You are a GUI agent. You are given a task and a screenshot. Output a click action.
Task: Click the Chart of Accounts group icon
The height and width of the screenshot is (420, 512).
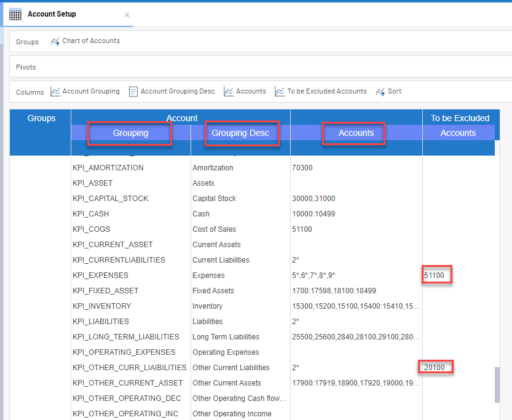pyautogui.click(x=55, y=41)
